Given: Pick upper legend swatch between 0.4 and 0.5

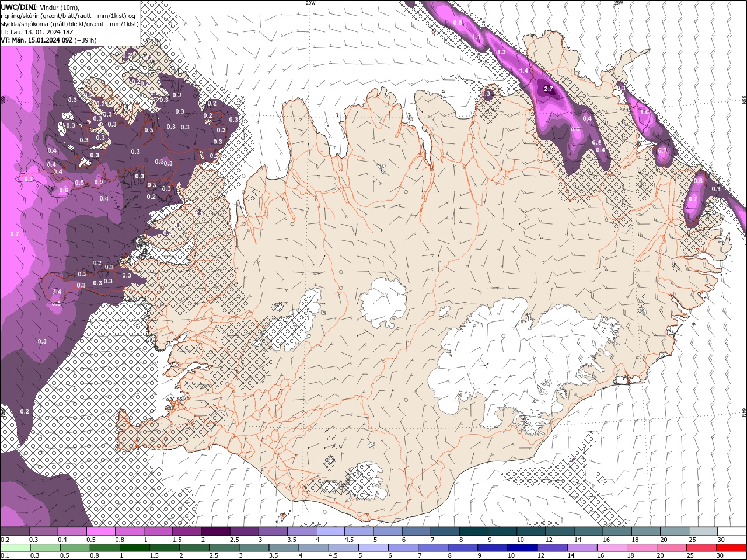Looking at the screenshot, I should click(72, 531).
